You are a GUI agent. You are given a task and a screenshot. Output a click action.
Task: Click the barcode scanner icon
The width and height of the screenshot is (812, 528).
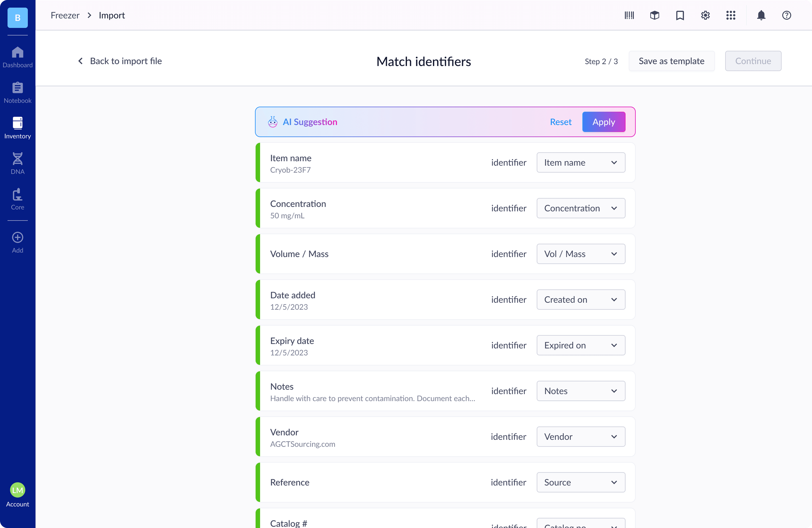tap(629, 15)
